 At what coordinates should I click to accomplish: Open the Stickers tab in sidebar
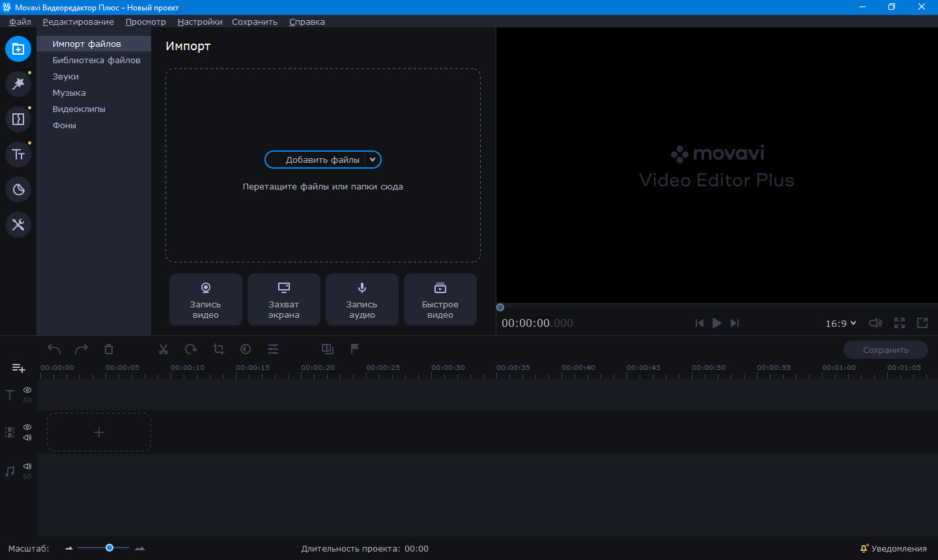pyautogui.click(x=18, y=189)
